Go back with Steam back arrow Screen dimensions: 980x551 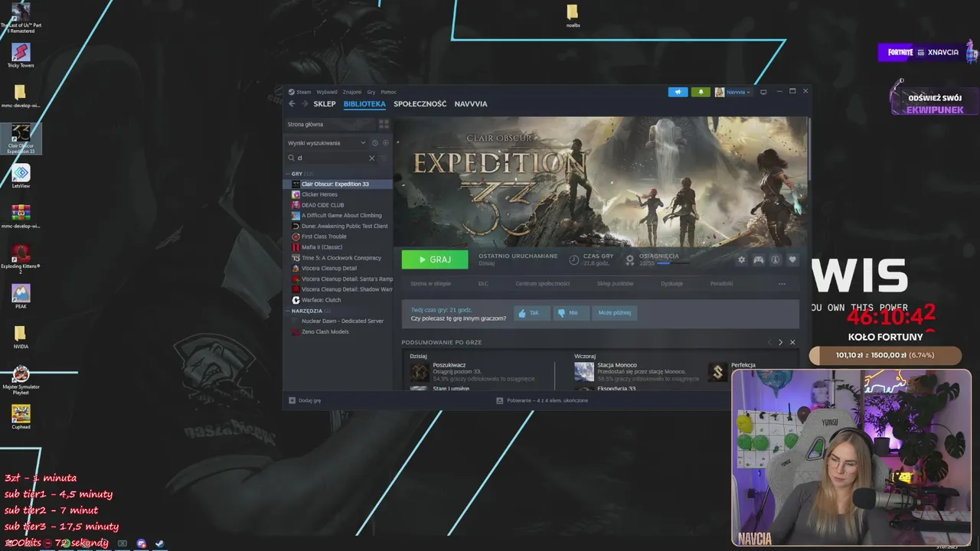292,104
